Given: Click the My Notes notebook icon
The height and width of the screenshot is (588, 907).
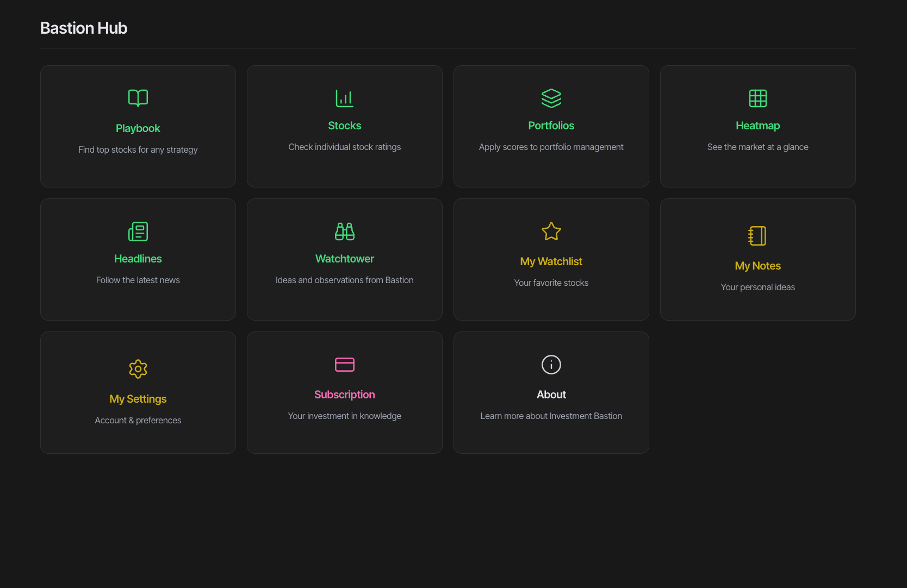Looking at the screenshot, I should point(757,236).
